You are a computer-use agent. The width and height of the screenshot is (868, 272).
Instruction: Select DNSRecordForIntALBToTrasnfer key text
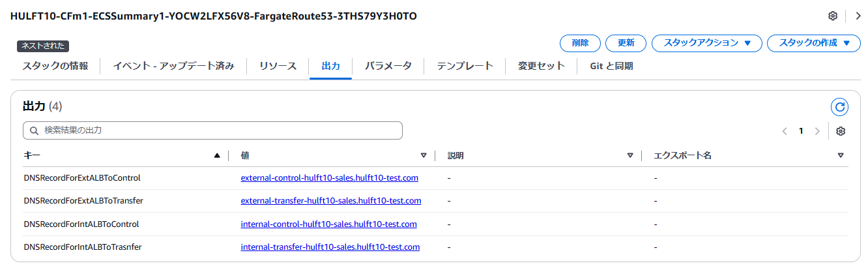[x=83, y=247]
